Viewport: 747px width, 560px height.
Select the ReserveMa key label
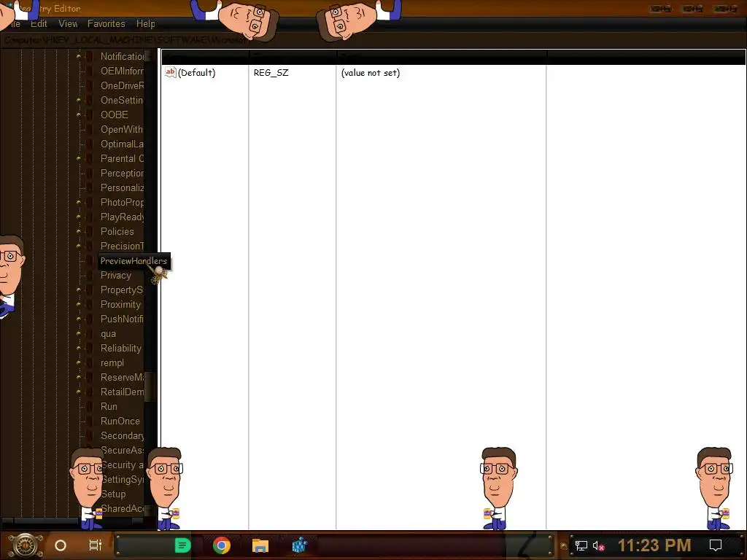click(x=122, y=377)
